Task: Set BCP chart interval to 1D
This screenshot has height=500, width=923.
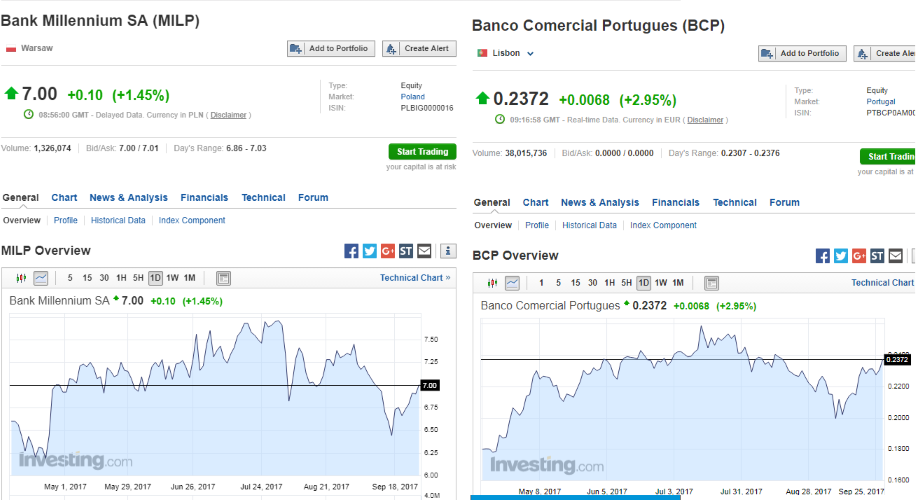Action: pyautogui.click(x=644, y=283)
